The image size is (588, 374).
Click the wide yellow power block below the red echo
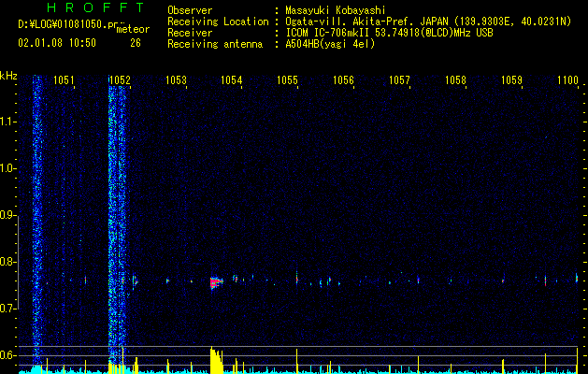click(x=216, y=360)
